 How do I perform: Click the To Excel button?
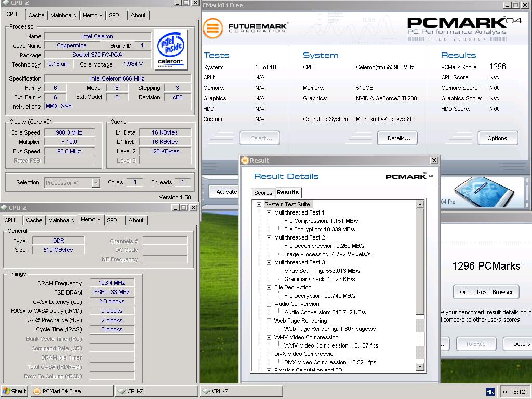[476, 344]
